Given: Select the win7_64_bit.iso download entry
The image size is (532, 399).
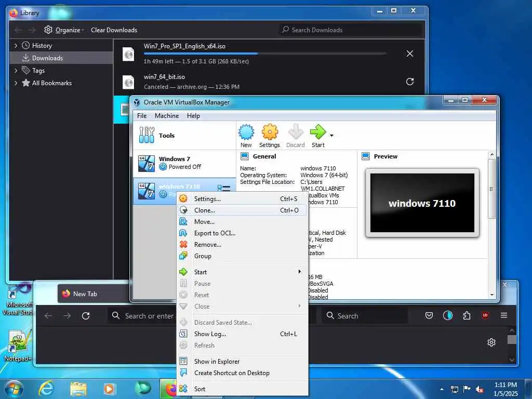Looking at the screenshot, I should 269,82.
